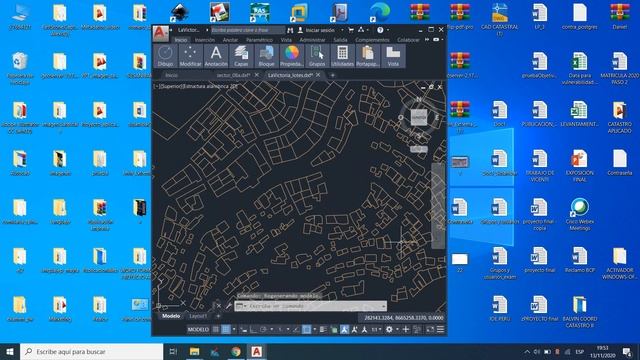
Task: Open the Vista ribbon panel button
Action: coord(393,56)
